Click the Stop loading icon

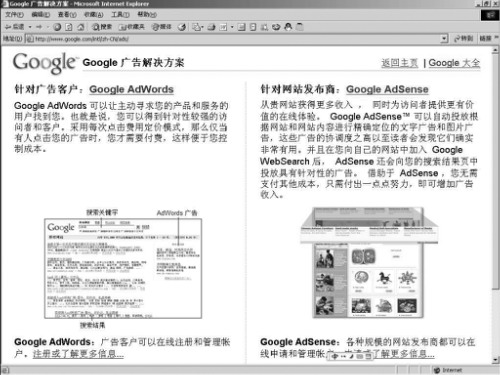pos(57,27)
